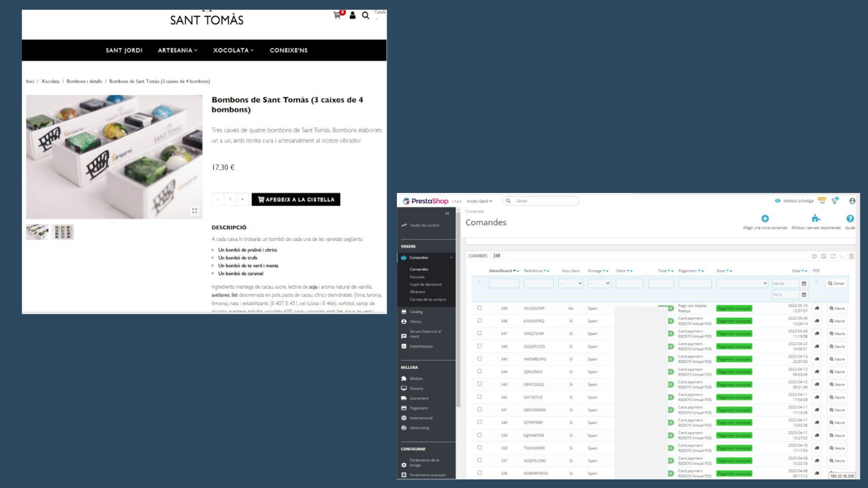Tick the checkbox for order 348

coord(480,320)
